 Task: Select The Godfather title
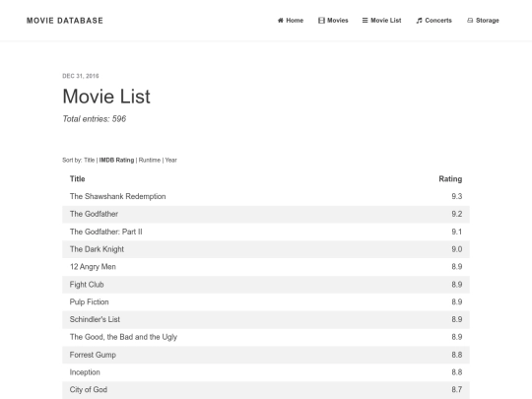94,214
